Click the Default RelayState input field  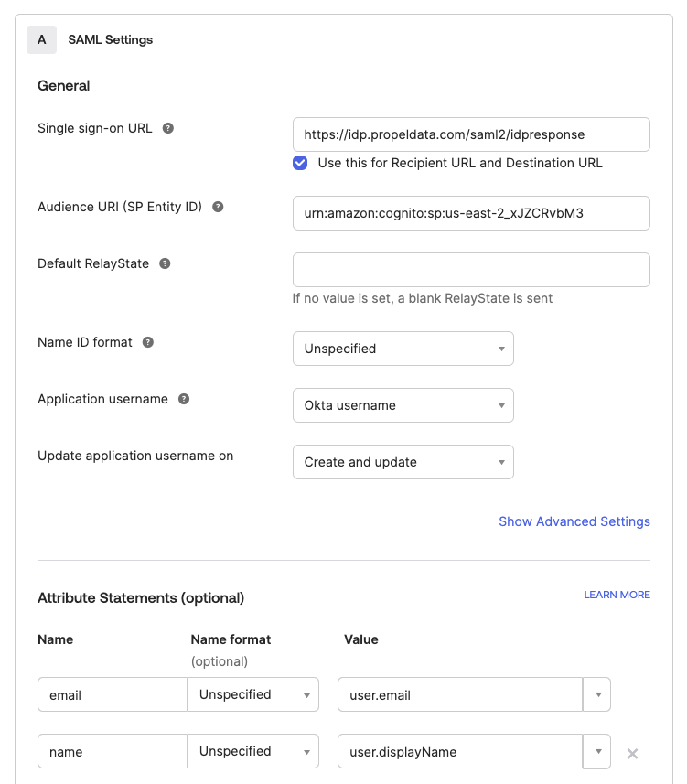[471, 269]
